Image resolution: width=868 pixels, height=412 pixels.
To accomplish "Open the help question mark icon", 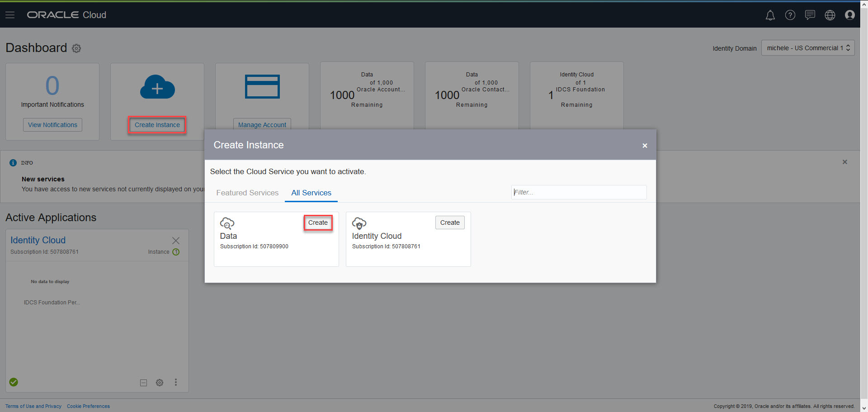I will pyautogui.click(x=790, y=15).
